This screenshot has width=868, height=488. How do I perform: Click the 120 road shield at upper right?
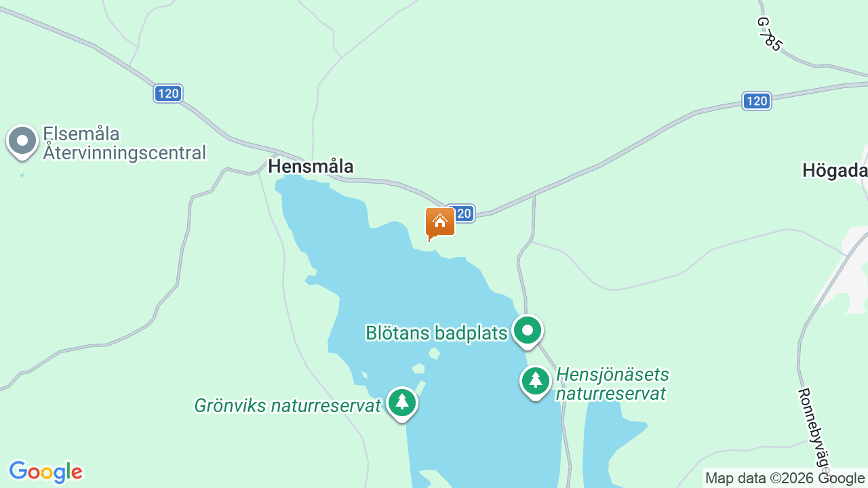tap(756, 101)
